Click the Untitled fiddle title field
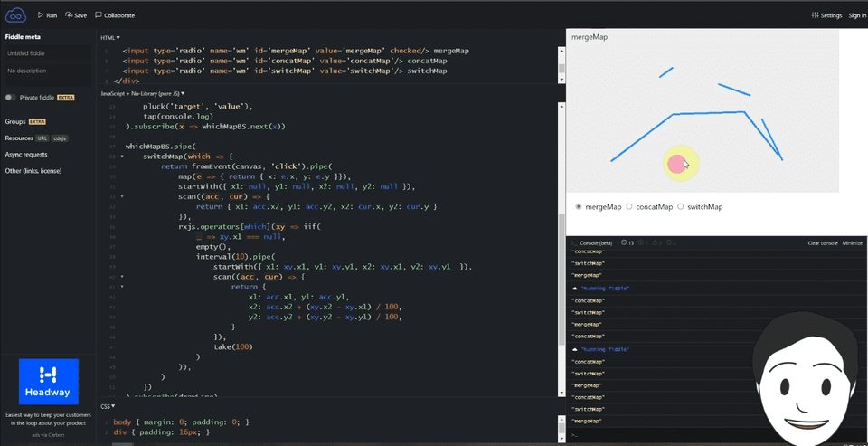The width and height of the screenshot is (868, 446). click(x=48, y=53)
